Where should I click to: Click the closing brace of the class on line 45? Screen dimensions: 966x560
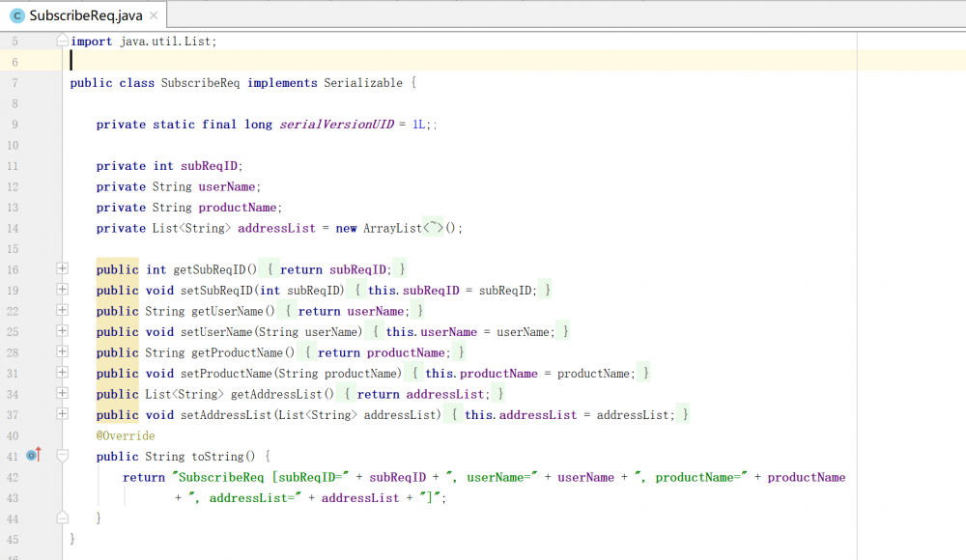[72, 539]
